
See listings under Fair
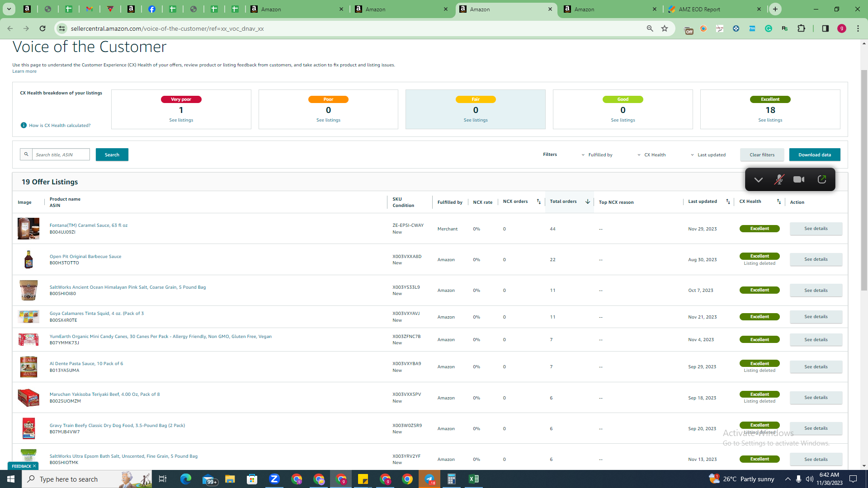click(476, 120)
